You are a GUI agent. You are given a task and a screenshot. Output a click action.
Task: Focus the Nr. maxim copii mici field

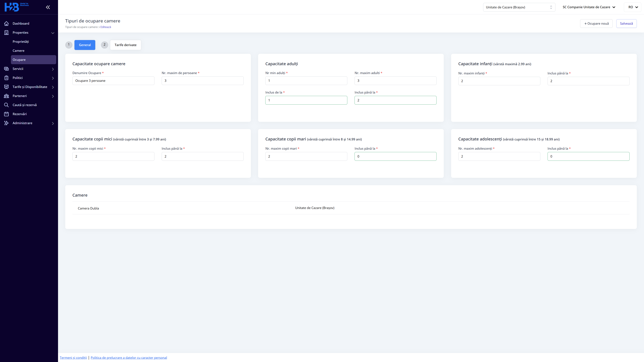[113, 156]
